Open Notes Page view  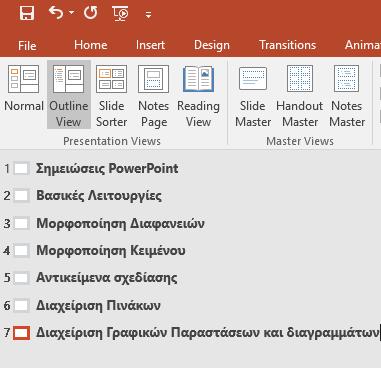coord(153,95)
